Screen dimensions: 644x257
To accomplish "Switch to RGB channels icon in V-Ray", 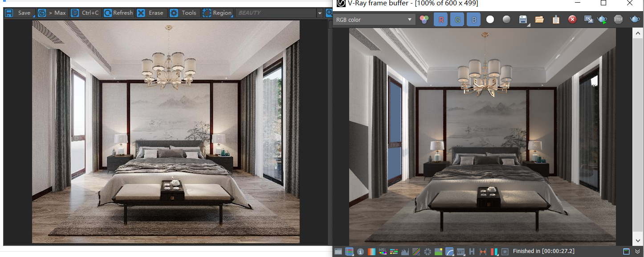I will click(x=424, y=20).
